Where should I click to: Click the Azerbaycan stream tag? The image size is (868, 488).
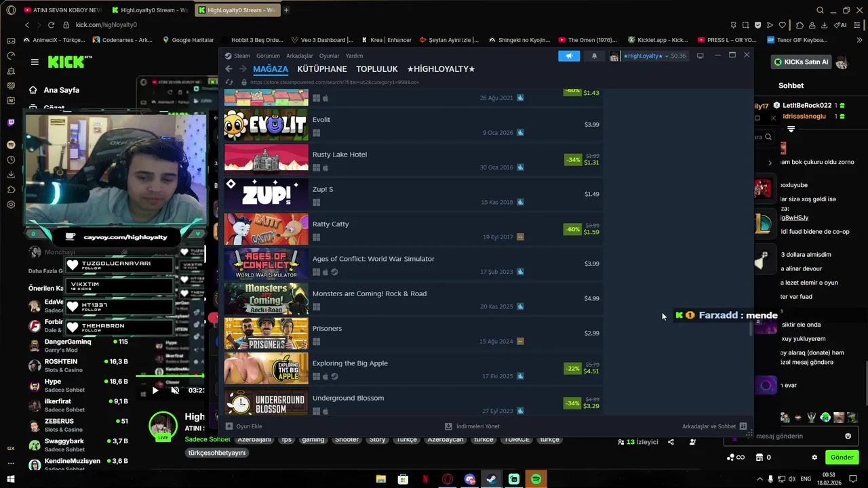click(x=445, y=439)
